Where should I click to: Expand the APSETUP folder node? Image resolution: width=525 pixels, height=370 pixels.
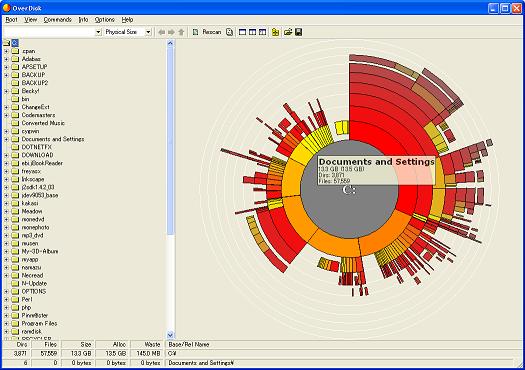point(6,67)
